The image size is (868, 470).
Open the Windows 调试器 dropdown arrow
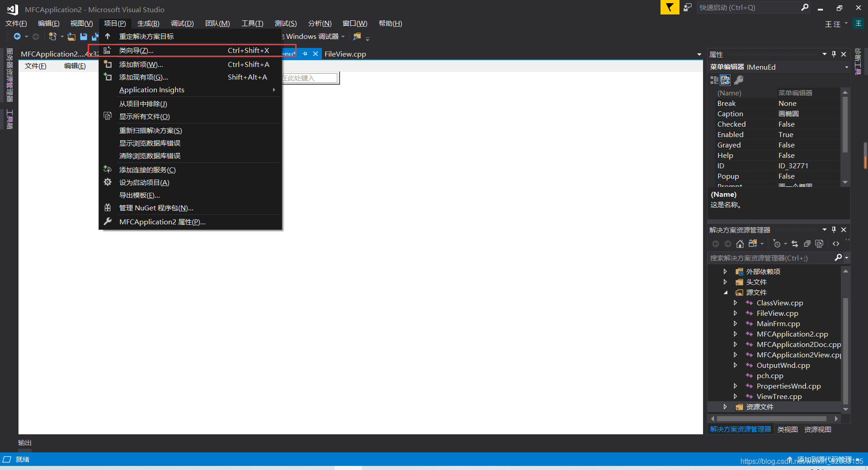(x=343, y=36)
